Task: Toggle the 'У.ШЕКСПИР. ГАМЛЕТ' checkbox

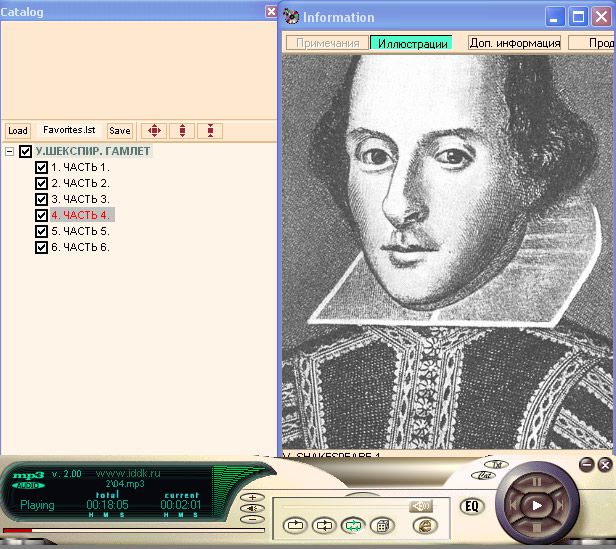Action: pyautogui.click(x=25, y=152)
